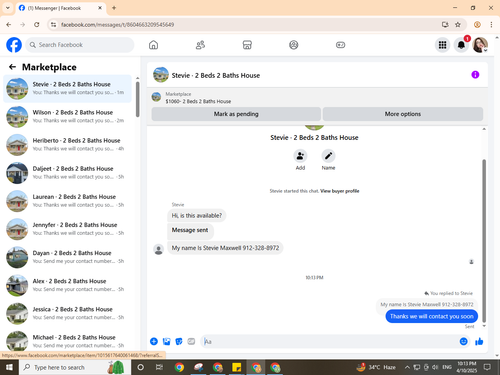Viewport: 500px width, 375px height.
Task: Click the Add people icon
Action: (300, 156)
